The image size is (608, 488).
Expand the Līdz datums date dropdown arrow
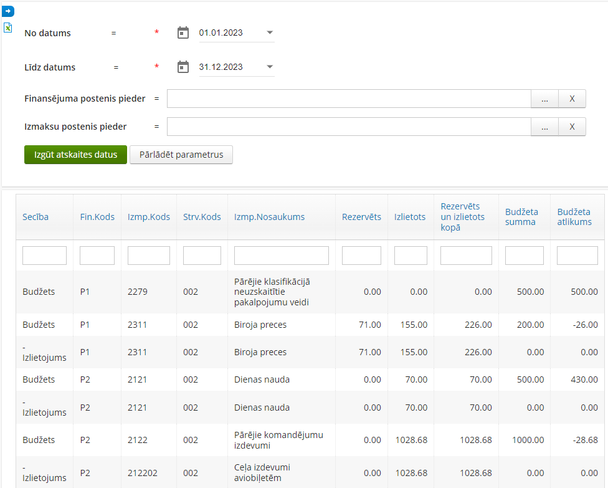point(270,67)
